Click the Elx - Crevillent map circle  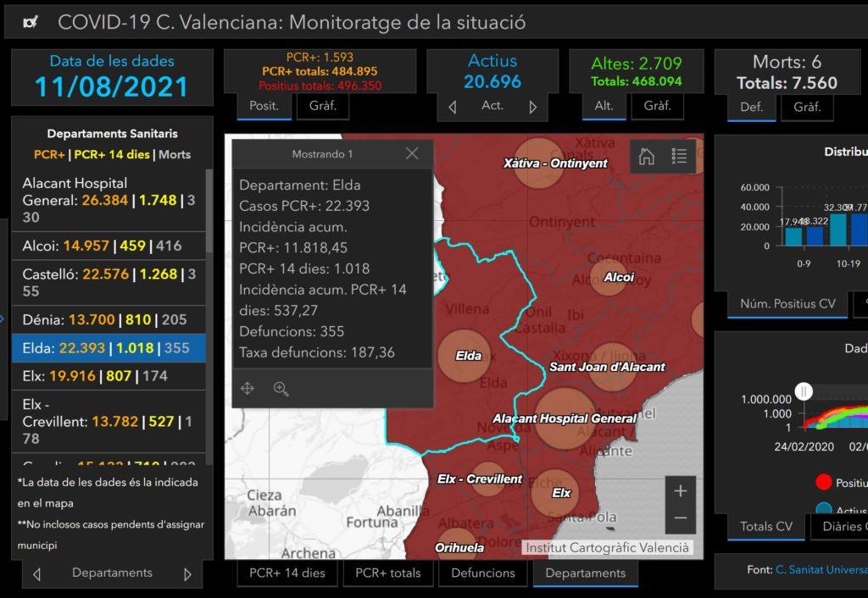(488, 479)
